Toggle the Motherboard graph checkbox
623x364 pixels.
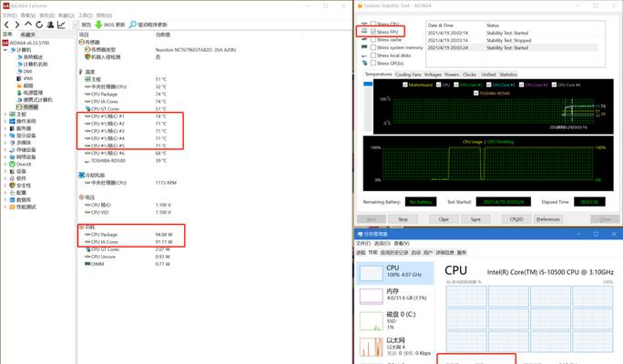pos(405,85)
